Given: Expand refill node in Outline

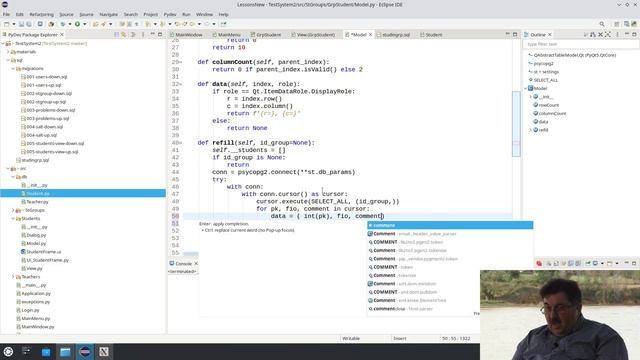Looking at the screenshot, I should coord(531,130).
